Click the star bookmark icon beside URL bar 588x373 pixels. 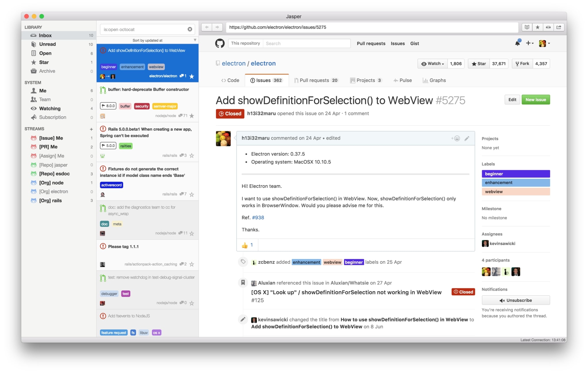(537, 27)
